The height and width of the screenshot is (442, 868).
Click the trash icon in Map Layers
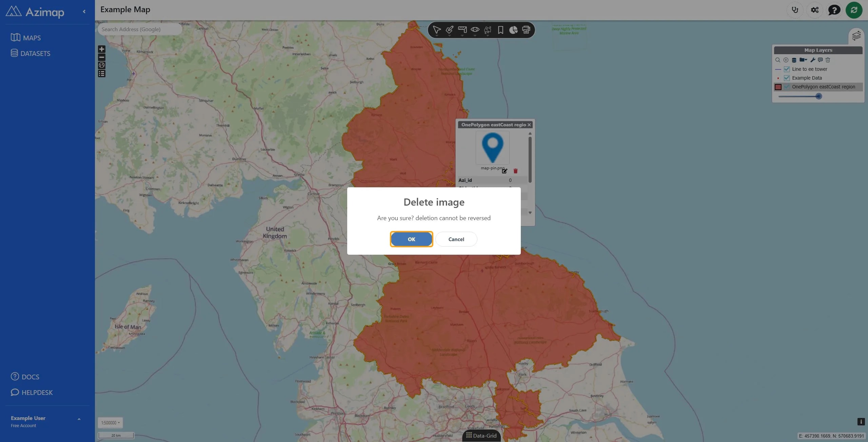pyautogui.click(x=828, y=60)
